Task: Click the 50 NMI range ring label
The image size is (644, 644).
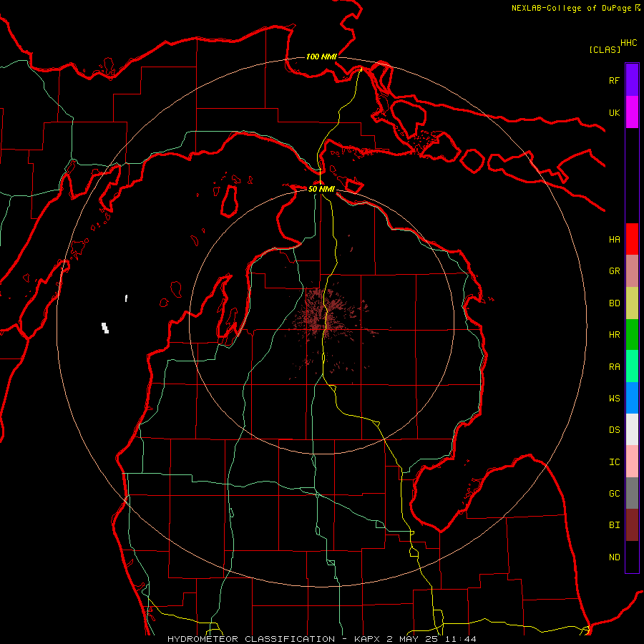Action: click(x=321, y=189)
